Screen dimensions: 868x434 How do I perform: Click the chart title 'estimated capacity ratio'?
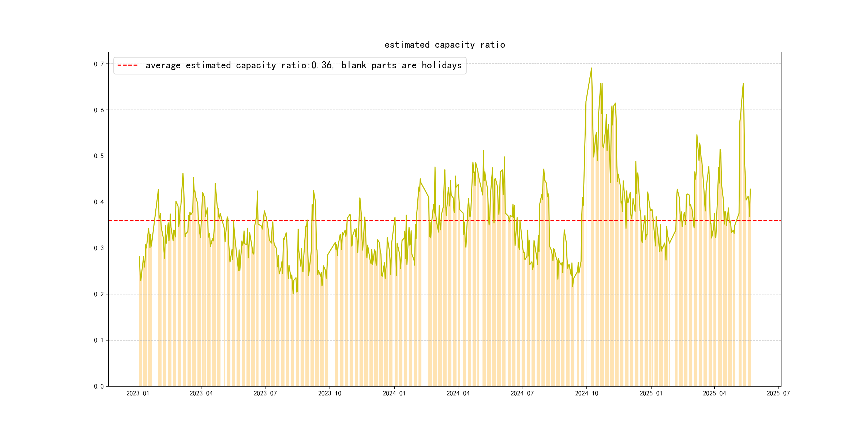(444, 45)
